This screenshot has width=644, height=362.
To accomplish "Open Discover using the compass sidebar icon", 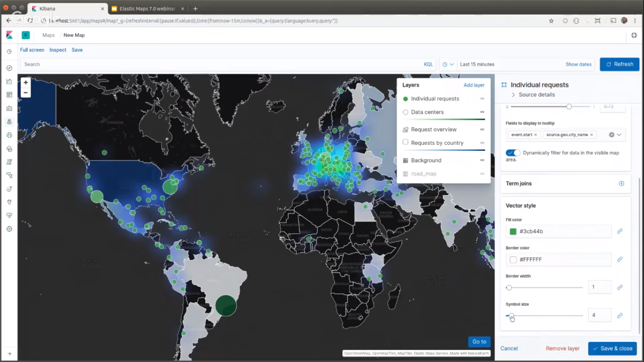I will (8, 68).
